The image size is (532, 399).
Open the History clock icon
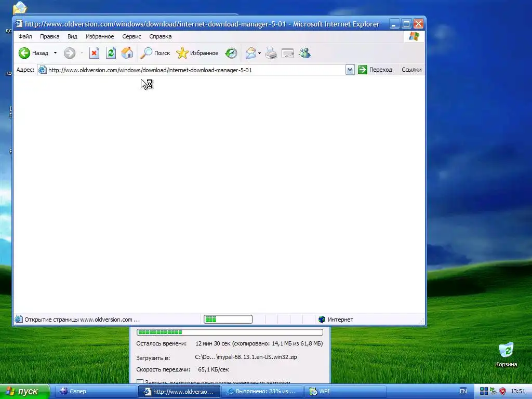pyautogui.click(x=231, y=53)
